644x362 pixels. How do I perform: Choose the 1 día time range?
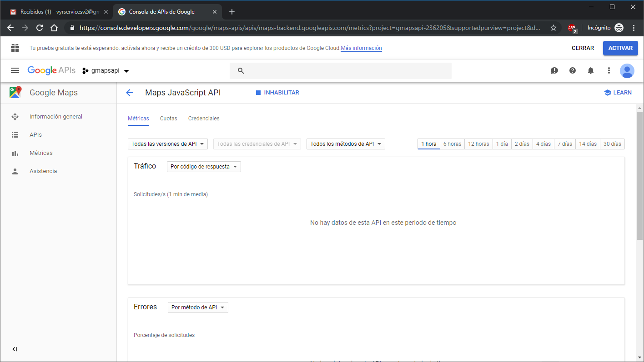(x=502, y=144)
